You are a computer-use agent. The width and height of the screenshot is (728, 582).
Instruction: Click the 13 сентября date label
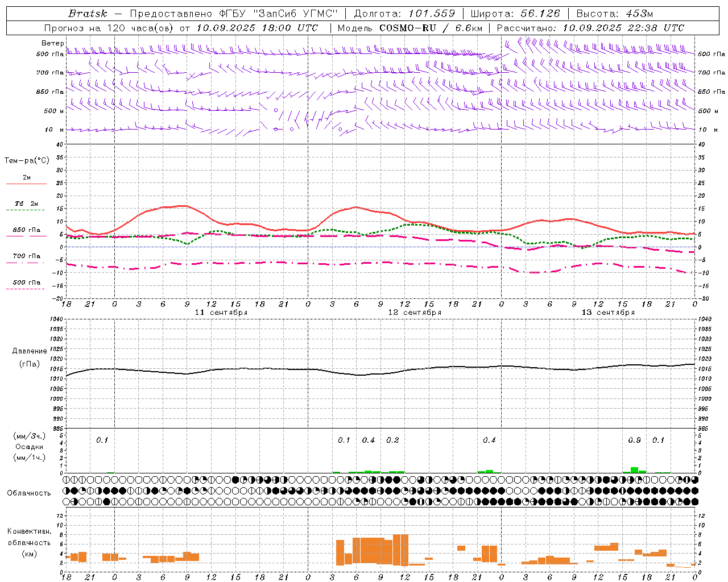tap(608, 313)
